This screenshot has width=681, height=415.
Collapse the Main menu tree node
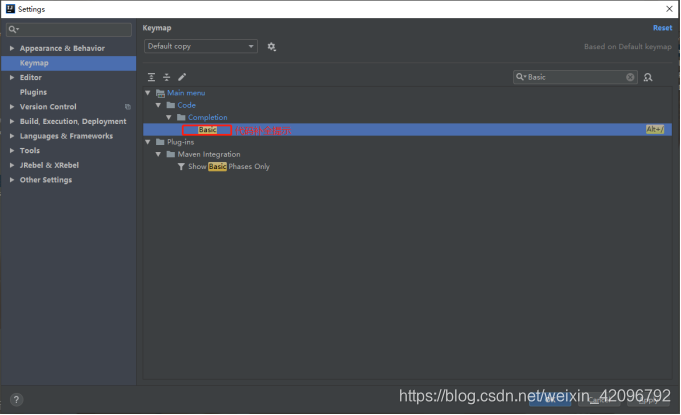pos(148,93)
